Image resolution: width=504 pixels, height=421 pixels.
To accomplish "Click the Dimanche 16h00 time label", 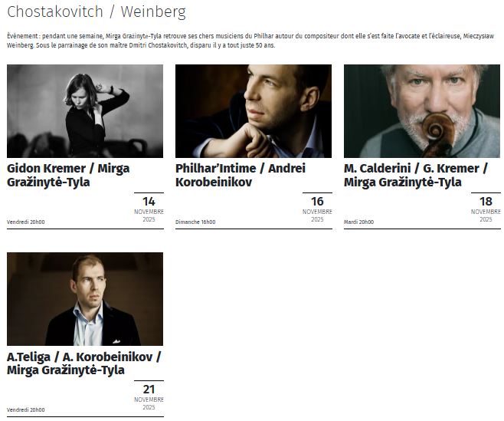I will (x=195, y=222).
